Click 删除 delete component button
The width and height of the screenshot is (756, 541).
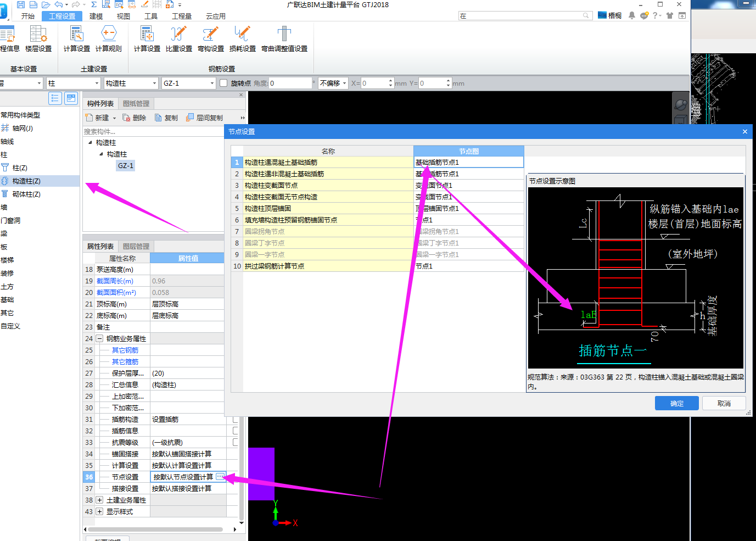click(x=135, y=118)
